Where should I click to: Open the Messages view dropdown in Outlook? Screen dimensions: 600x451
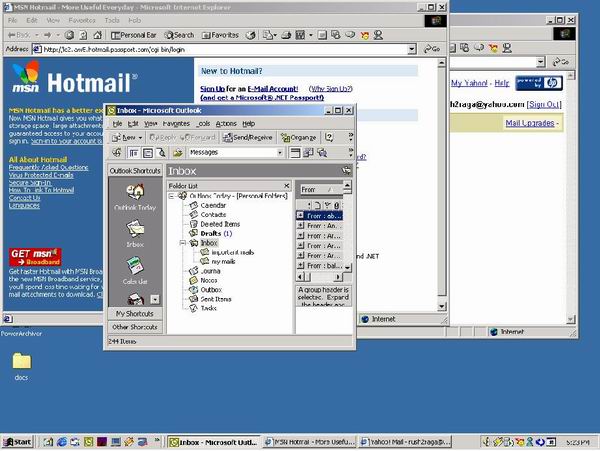[x=280, y=153]
